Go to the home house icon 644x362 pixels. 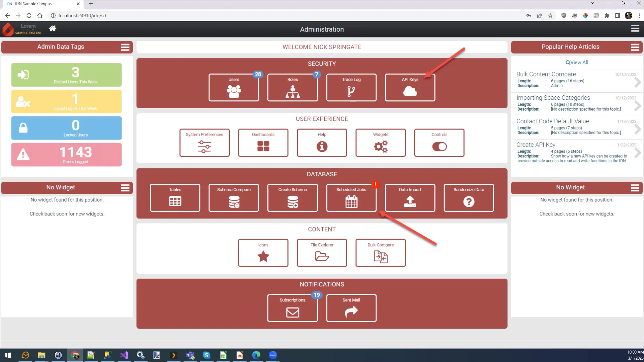point(53,29)
